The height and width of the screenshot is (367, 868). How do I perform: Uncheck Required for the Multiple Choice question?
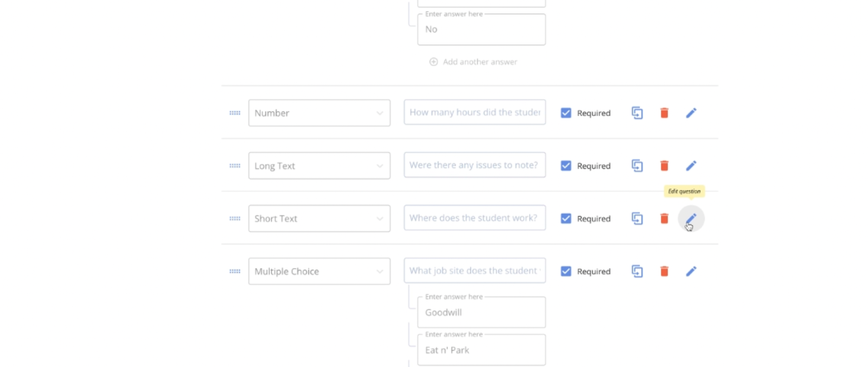coord(566,271)
